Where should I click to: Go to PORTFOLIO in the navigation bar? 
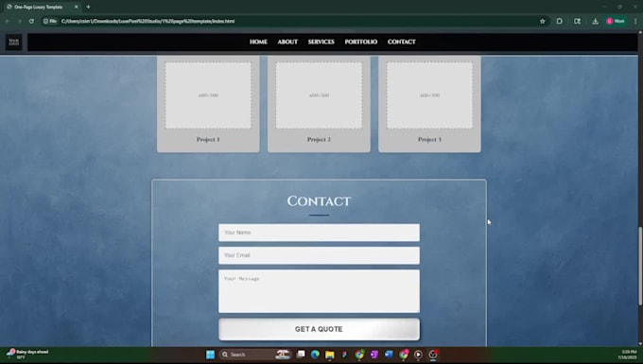(x=361, y=42)
